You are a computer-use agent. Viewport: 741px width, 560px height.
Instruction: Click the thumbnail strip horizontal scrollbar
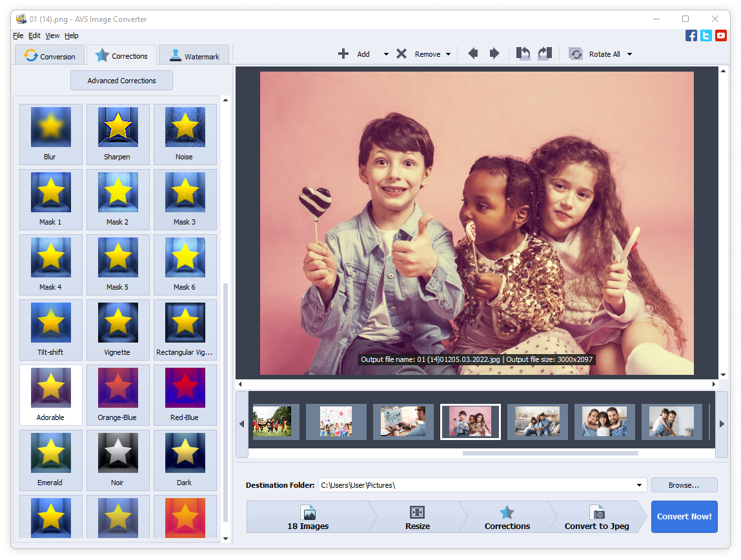click(550, 454)
